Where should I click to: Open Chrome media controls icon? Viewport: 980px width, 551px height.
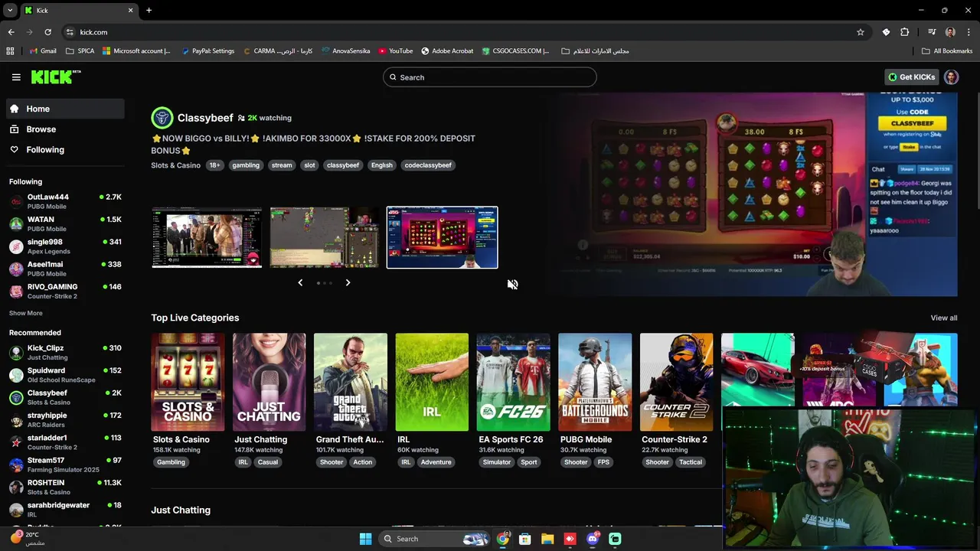(x=932, y=32)
